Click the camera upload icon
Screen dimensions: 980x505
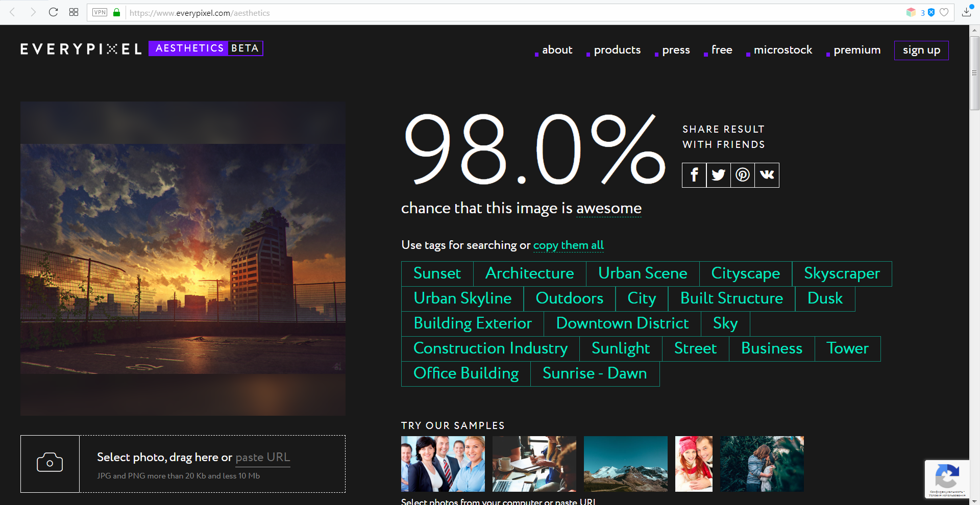click(50, 463)
